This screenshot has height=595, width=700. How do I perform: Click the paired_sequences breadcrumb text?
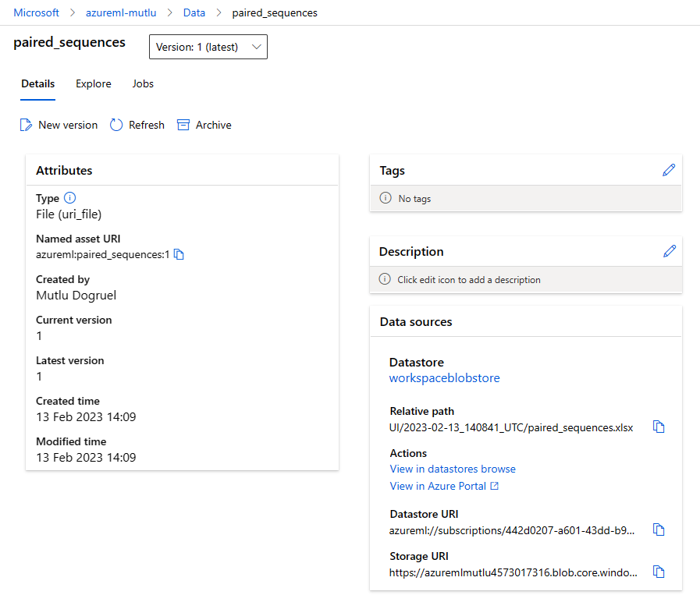(275, 13)
